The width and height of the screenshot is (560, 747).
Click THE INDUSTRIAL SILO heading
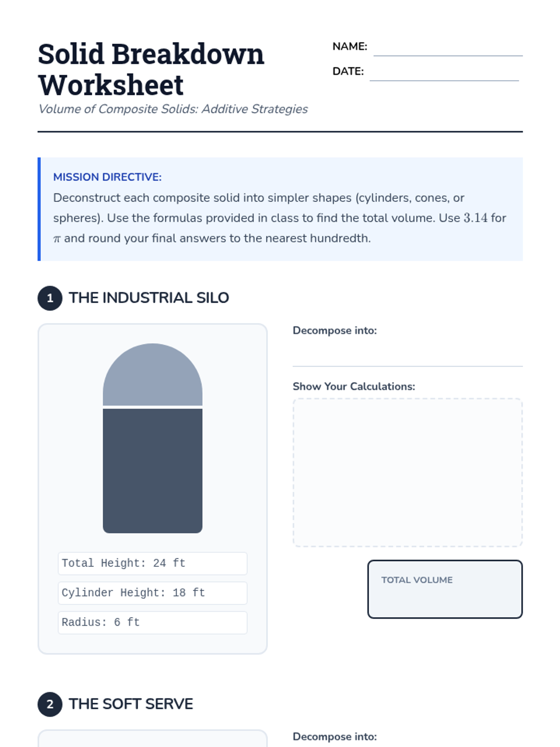coord(149,298)
